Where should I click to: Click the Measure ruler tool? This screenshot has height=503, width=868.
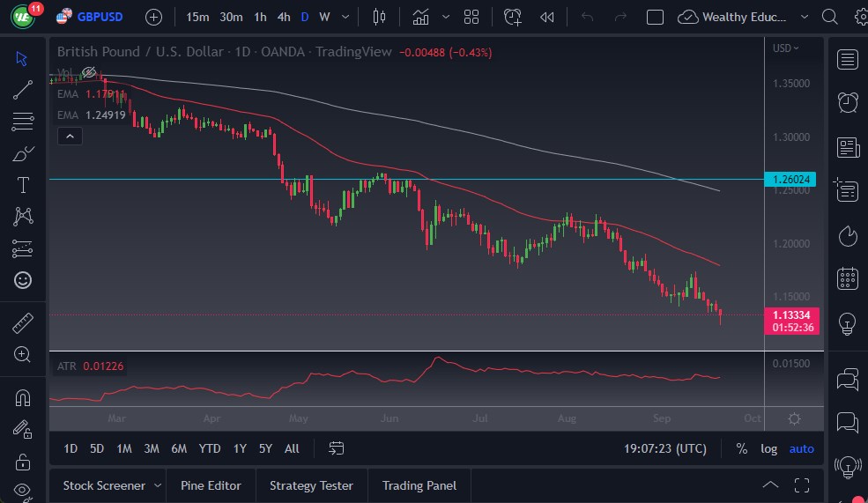tap(23, 323)
